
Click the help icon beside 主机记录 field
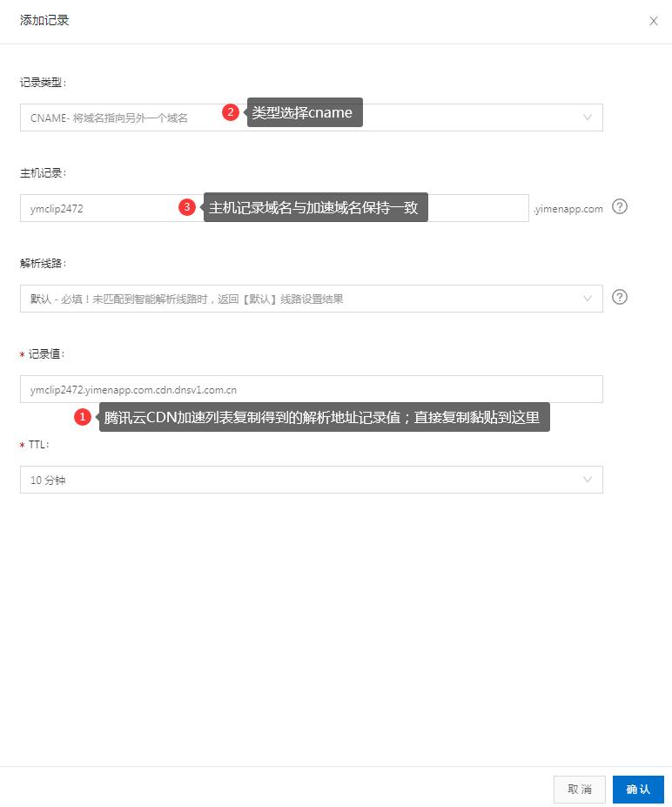pyautogui.click(x=619, y=207)
